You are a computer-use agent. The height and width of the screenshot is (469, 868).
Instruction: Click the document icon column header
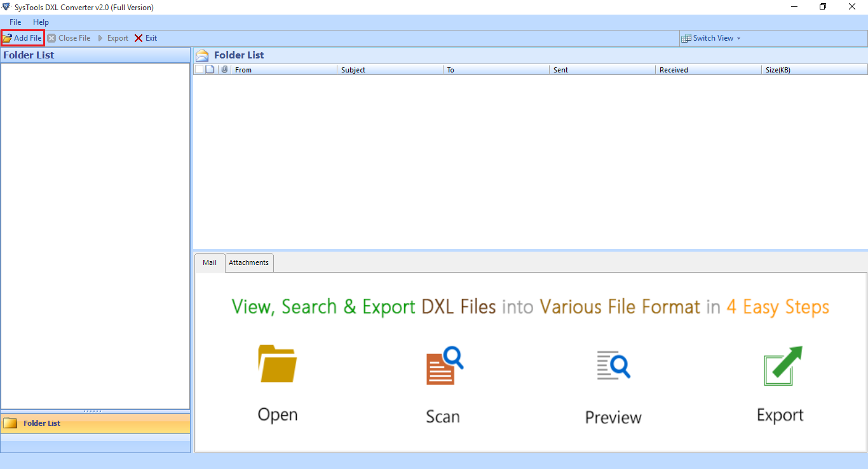(x=210, y=69)
